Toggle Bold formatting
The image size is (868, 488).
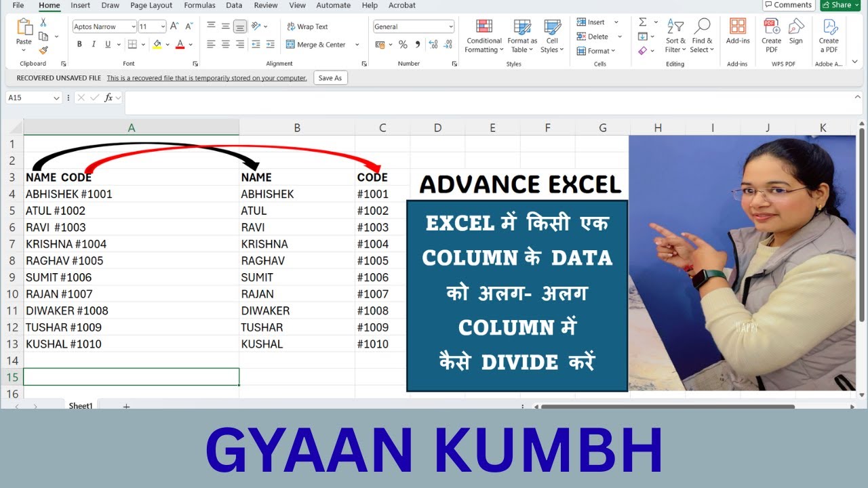click(79, 45)
